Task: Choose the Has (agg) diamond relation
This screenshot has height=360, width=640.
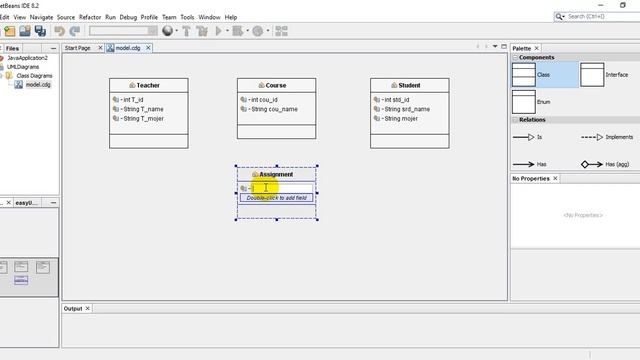Action: [605, 164]
